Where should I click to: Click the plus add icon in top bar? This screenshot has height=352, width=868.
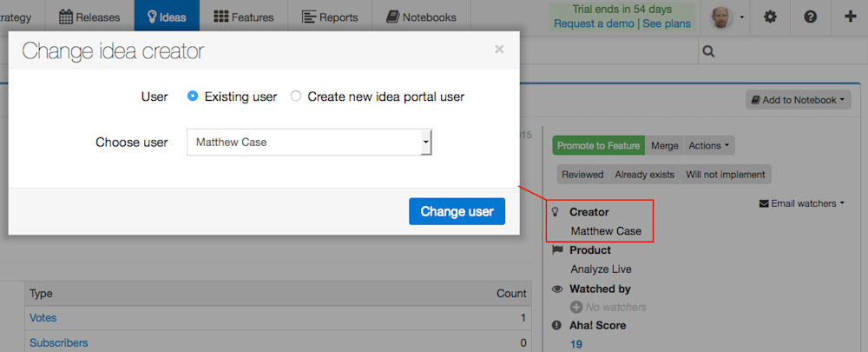(851, 17)
